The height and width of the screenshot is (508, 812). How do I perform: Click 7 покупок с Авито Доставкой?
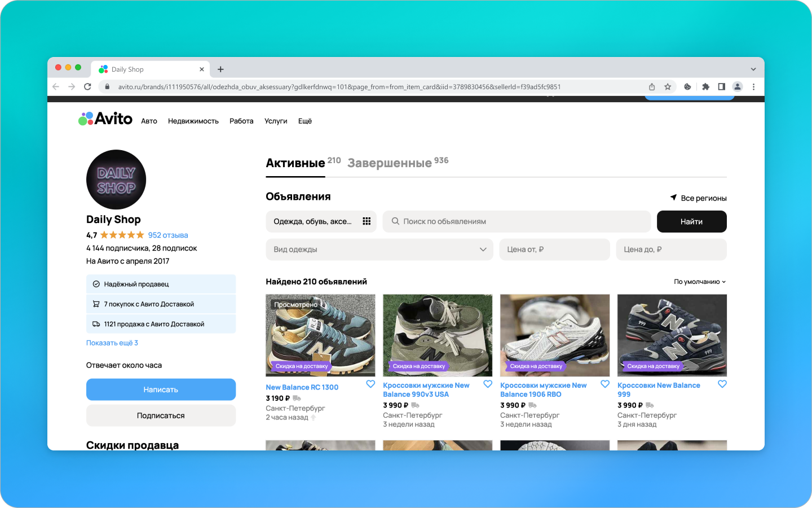161,304
